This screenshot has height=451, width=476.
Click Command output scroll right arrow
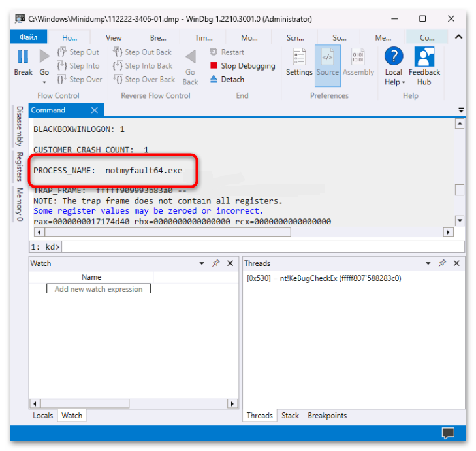(448, 233)
